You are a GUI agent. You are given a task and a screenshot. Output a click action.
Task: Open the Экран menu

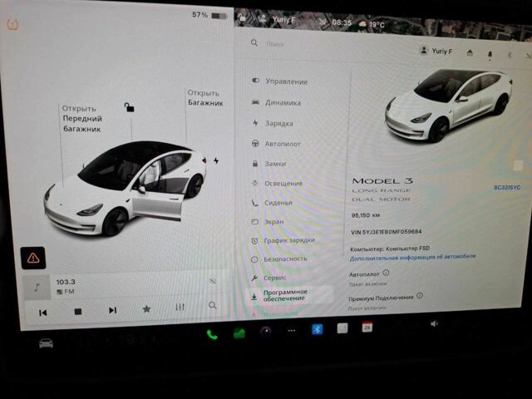coord(268,222)
